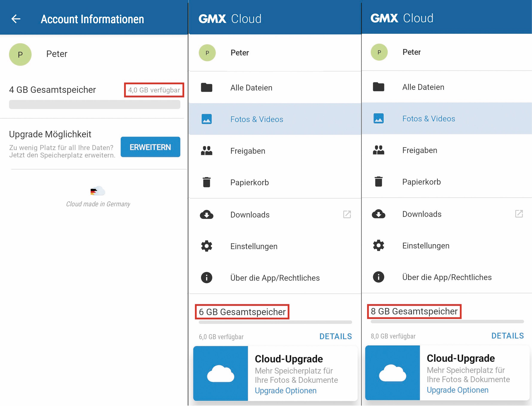Viewport: 532px width, 406px height.
Task: Tap the back arrow in Account Informationen
Action: pyautogui.click(x=16, y=19)
